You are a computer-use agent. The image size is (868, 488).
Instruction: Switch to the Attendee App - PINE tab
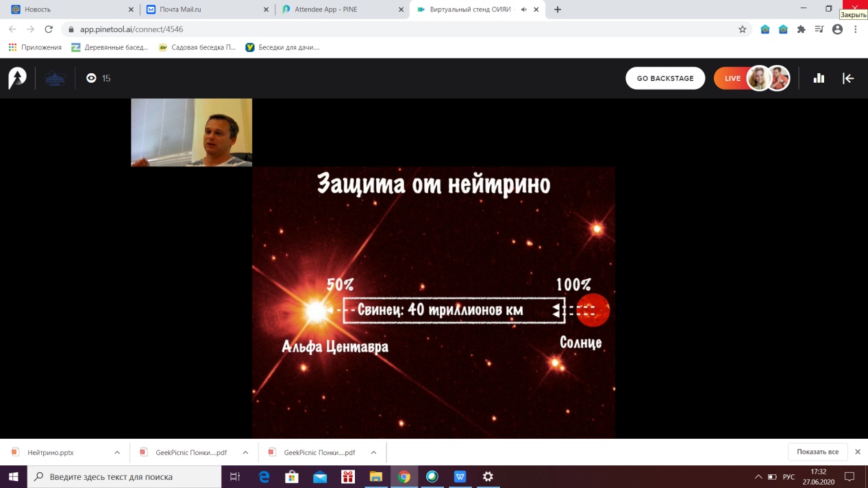click(336, 10)
